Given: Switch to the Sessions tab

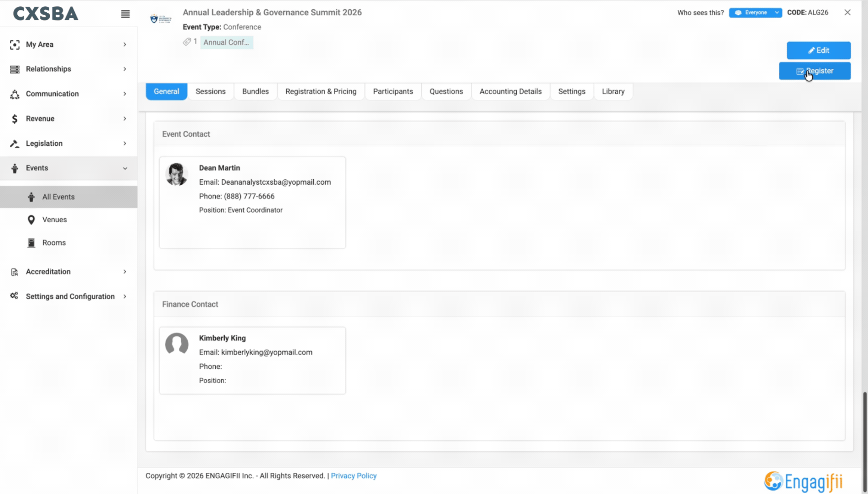Looking at the screenshot, I should pos(210,91).
